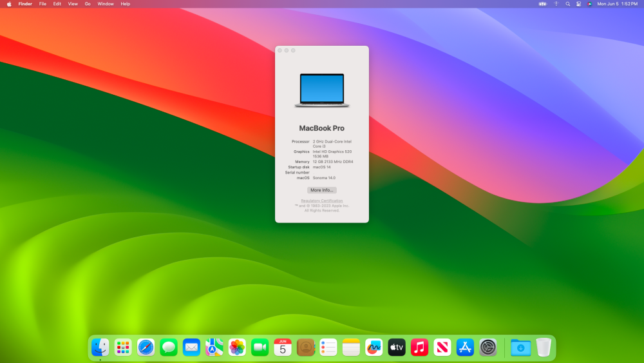644x363 pixels.
Task: Click '12 GB 2133 MHz DDR4' memory value
Action: 333,162
